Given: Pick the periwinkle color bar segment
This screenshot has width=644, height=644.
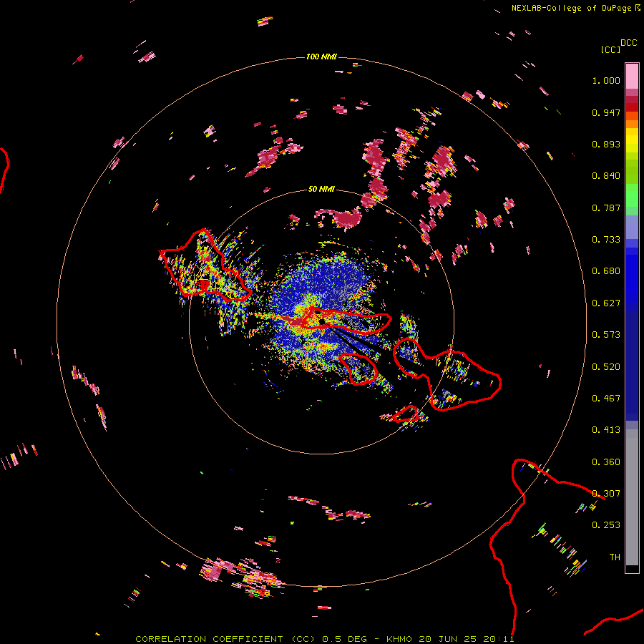Looking at the screenshot, I should pos(632,227).
